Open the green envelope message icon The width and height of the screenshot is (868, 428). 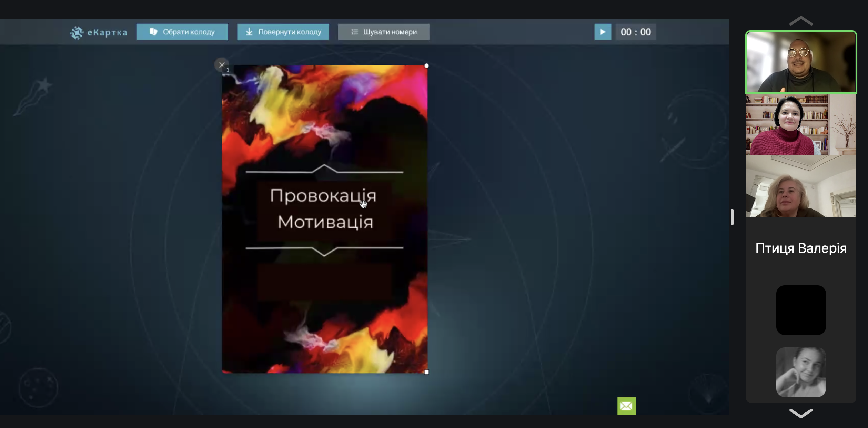[626, 406]
